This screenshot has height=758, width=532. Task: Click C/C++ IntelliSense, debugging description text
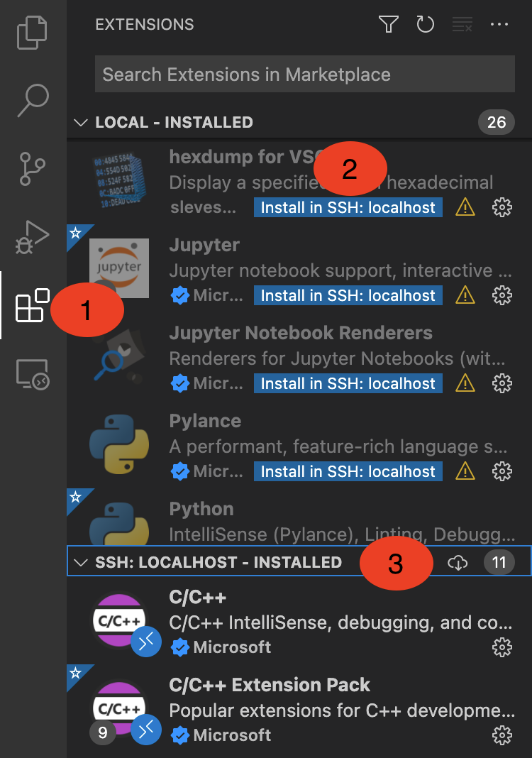tap(340, 622)
